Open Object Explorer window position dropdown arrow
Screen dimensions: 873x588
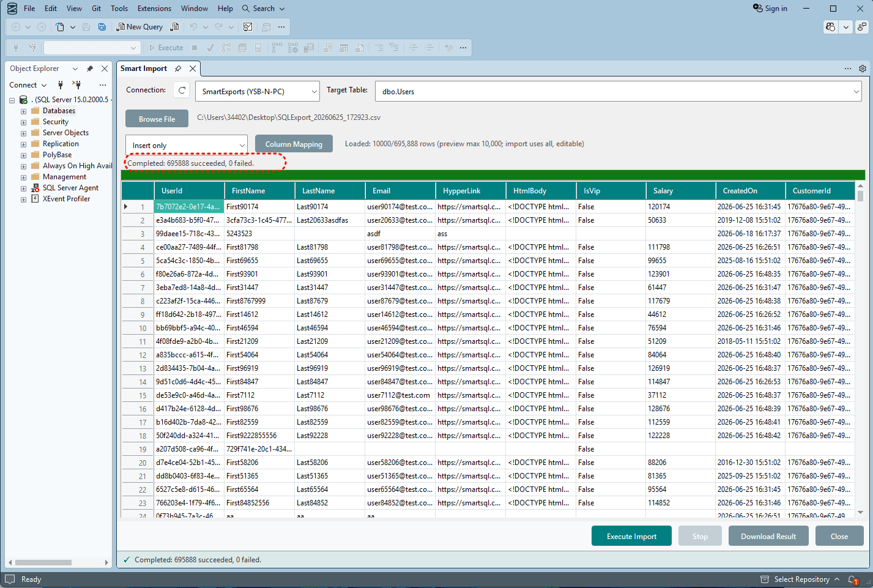(x=75, y=69)
